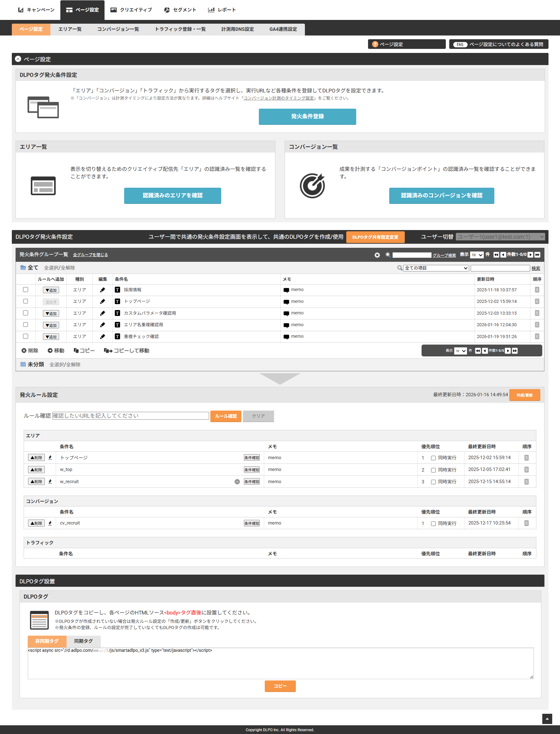Click 認識済みのエリアを確認 button

(x=173, y=195)
